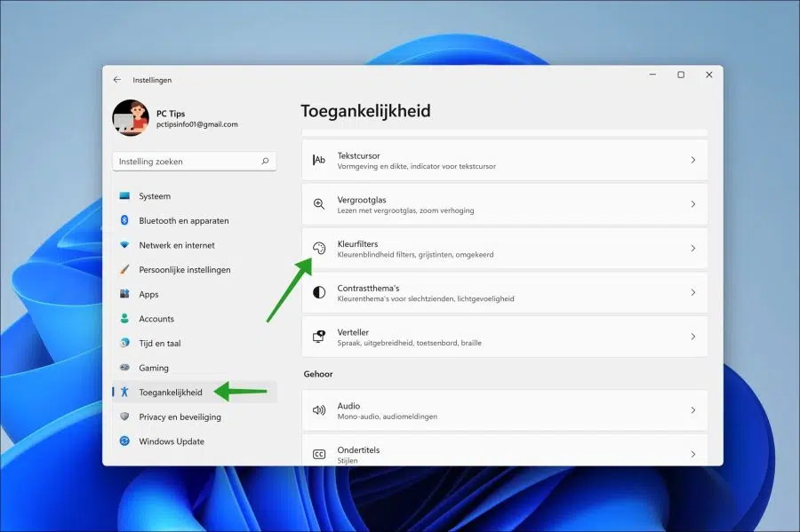Open Audio settings title

click(x=348, y=406)
